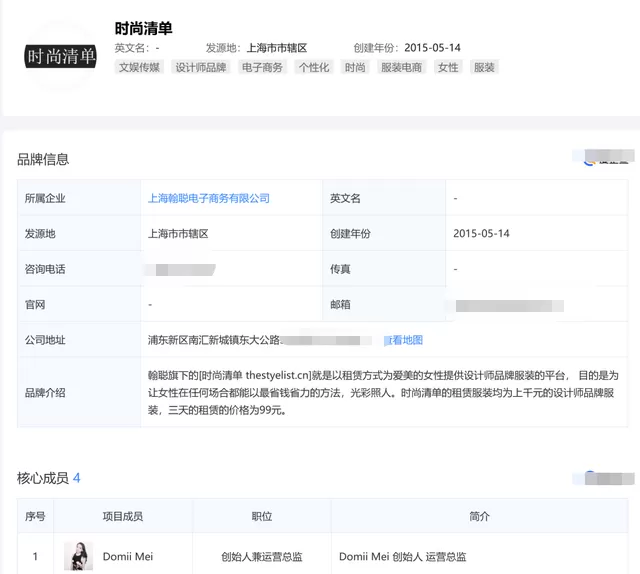The width and height of the screenshot is (640, 574).
Task: Click the blurred 咨询电话 phone number
Action: coord(181,269)
